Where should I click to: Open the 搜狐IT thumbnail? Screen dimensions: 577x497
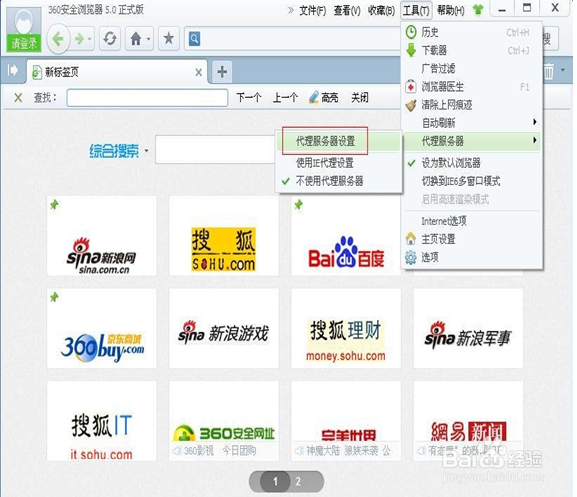[102, 421]
